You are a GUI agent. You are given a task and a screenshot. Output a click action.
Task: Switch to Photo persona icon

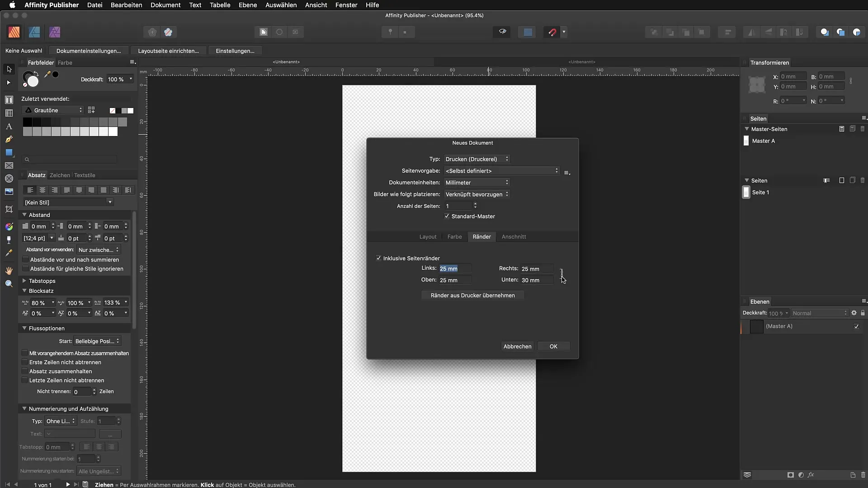click(55, 32)
